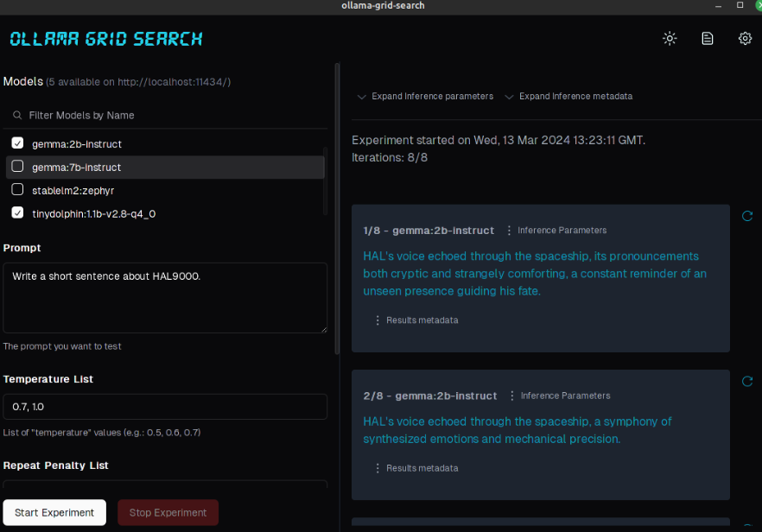Click 'The prompt you want to test' hint

pos(62,346)
